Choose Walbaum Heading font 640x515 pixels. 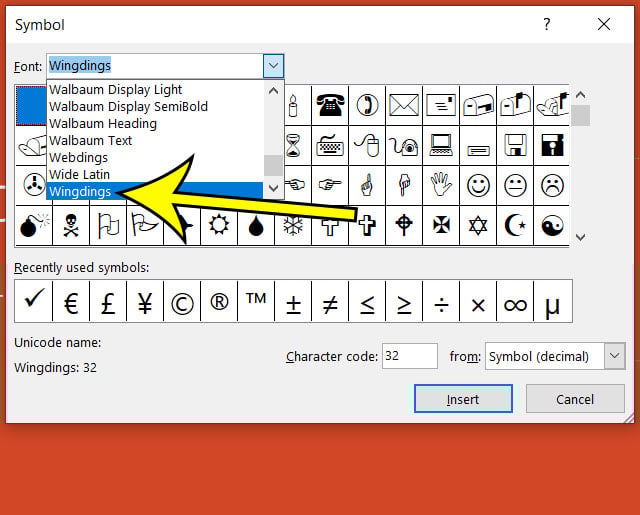155,124
